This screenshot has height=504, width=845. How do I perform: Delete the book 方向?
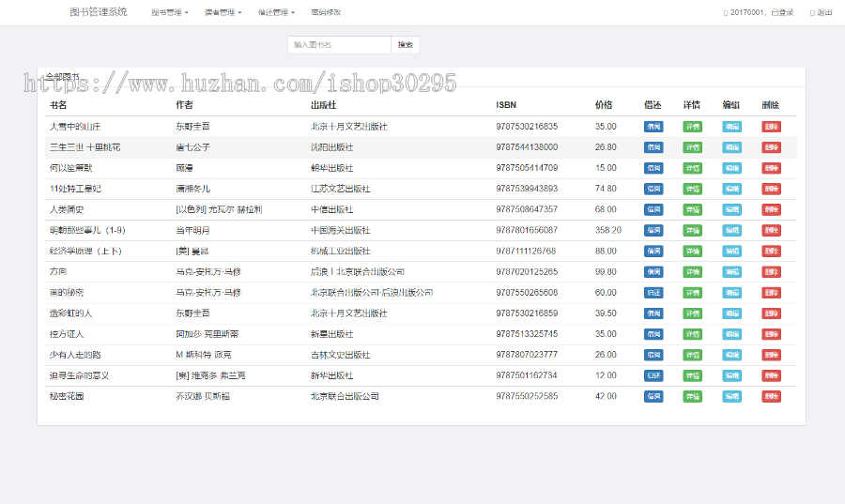tap(771, 272)
